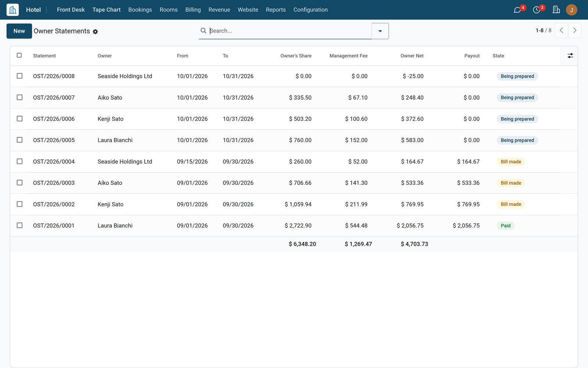588x368 pixels.
Task: Open statement OST/2026/0008
Action: coord(54,76)
